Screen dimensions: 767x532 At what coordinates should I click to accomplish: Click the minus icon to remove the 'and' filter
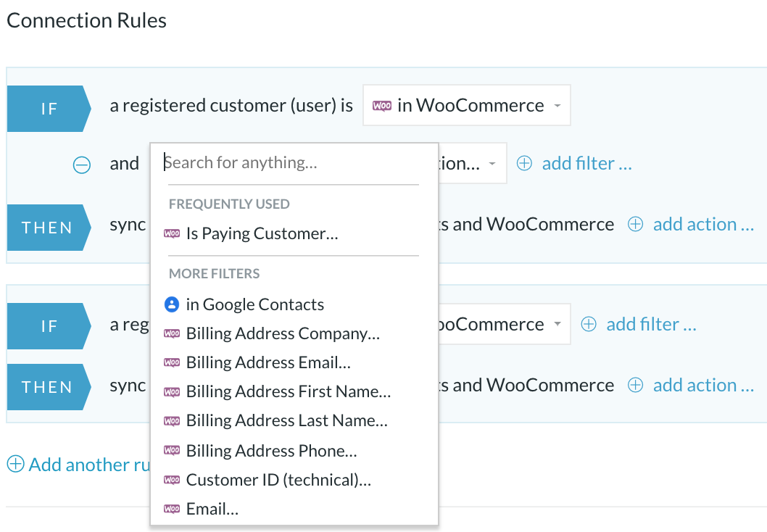pos(82,165)
